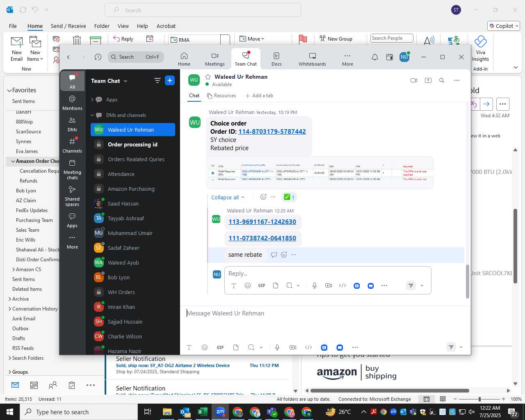Open the File menu in Outlook
The height and width of the screenshot is (420, 525).
coord(13,26)
